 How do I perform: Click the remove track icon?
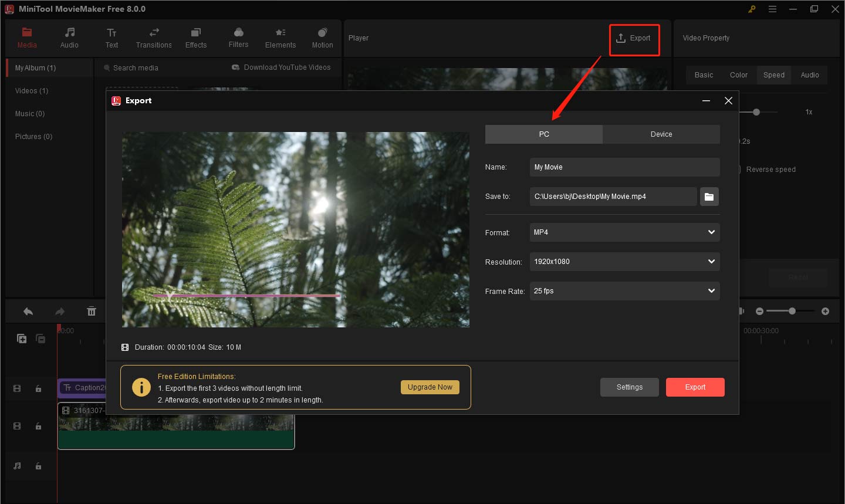[40, 339]
